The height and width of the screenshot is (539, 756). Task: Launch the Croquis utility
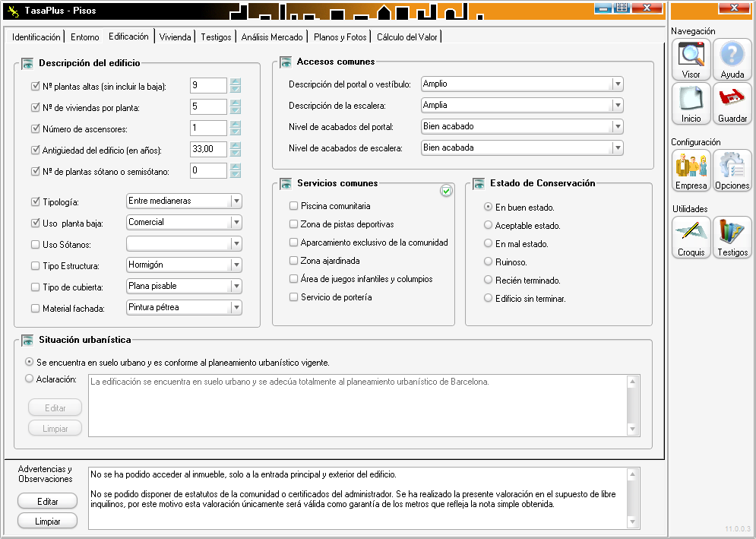(x=691, y=237)
